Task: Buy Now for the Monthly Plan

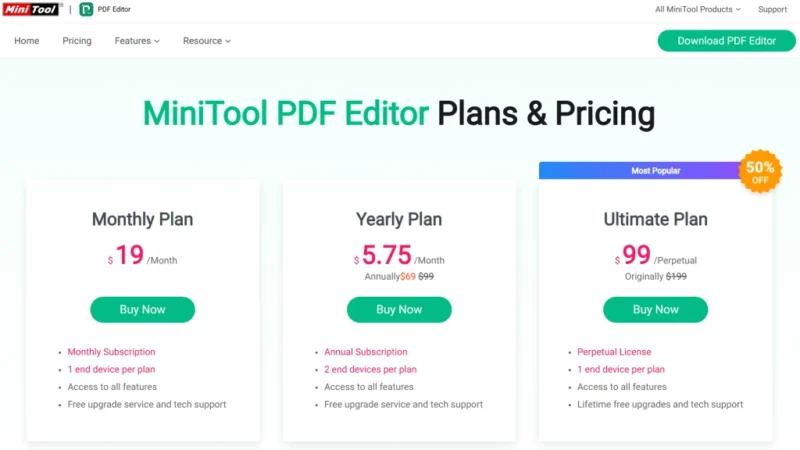Action: [142, 310]
